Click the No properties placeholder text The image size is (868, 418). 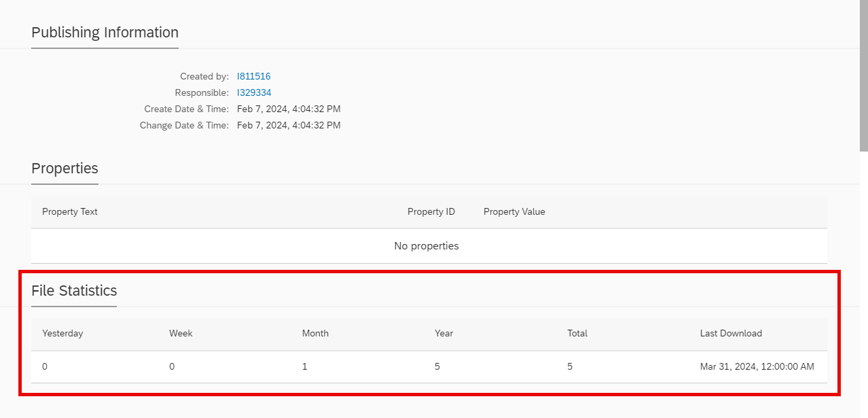tap(427, 246)
